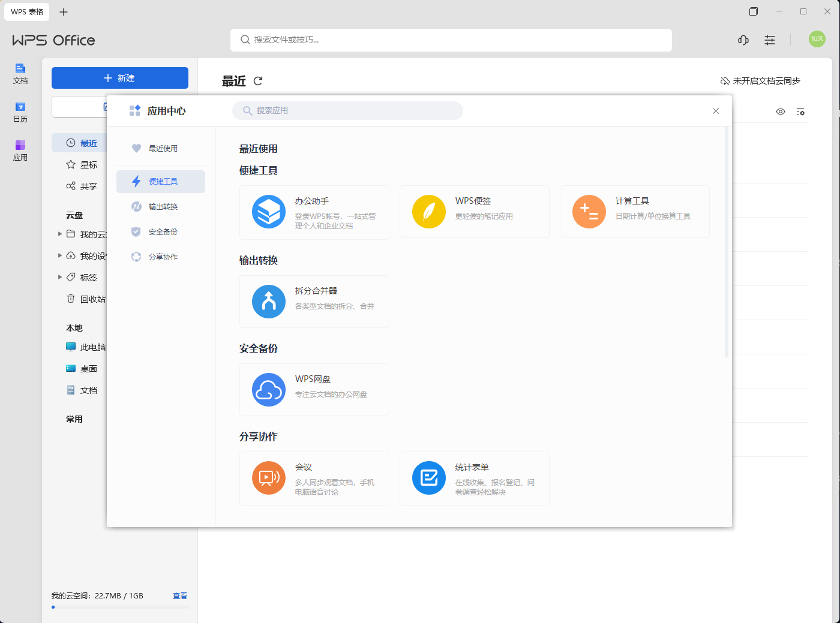
Task: Click the 未开启文档云同步 cloud sync status
Action: coord(760,81)
